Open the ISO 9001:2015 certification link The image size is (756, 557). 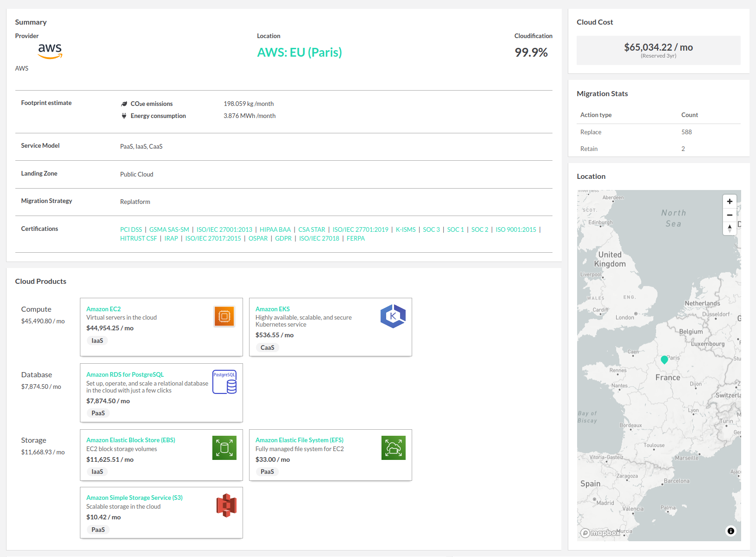(x=516, y=229)
